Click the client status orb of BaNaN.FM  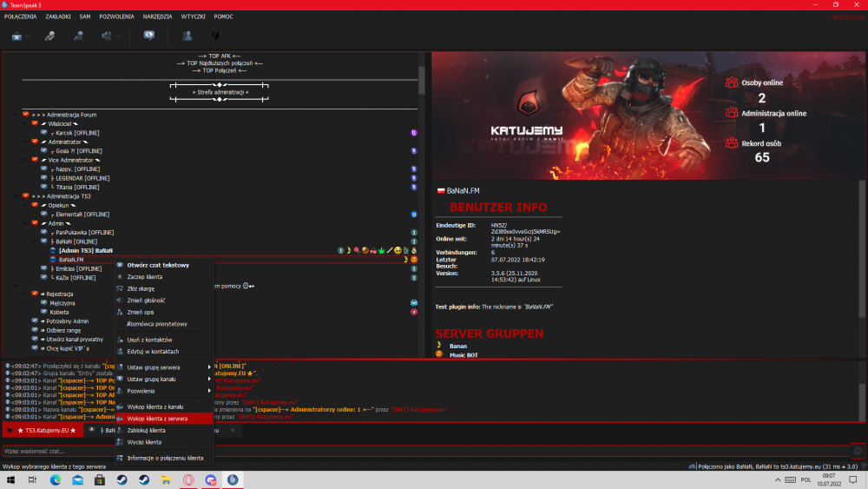click(x=53, y=259)
